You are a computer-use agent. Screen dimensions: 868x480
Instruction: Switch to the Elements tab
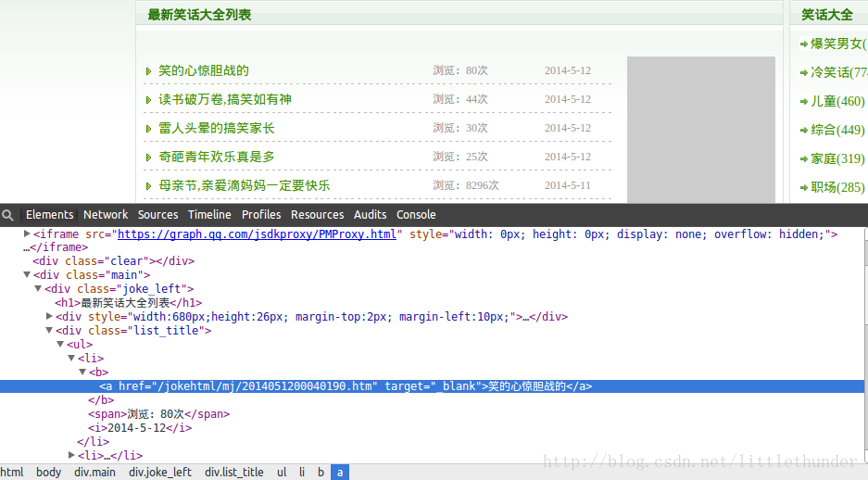point(49,214)
